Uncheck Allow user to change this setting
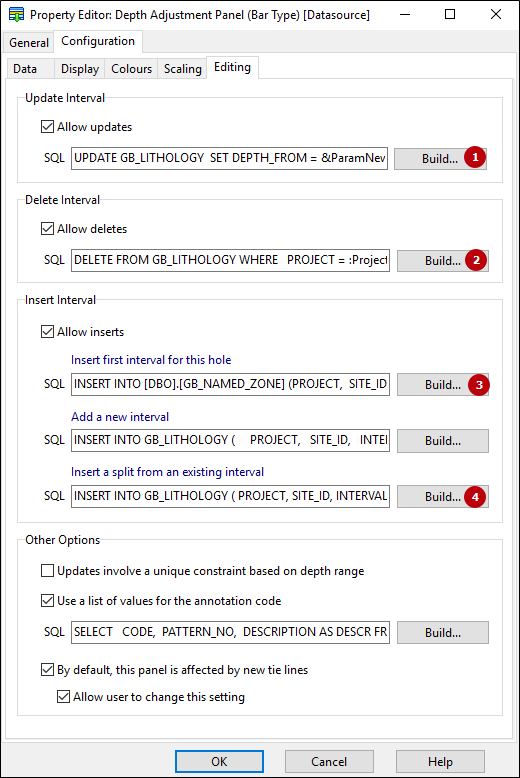520x778 pixels. coord(64,697)
